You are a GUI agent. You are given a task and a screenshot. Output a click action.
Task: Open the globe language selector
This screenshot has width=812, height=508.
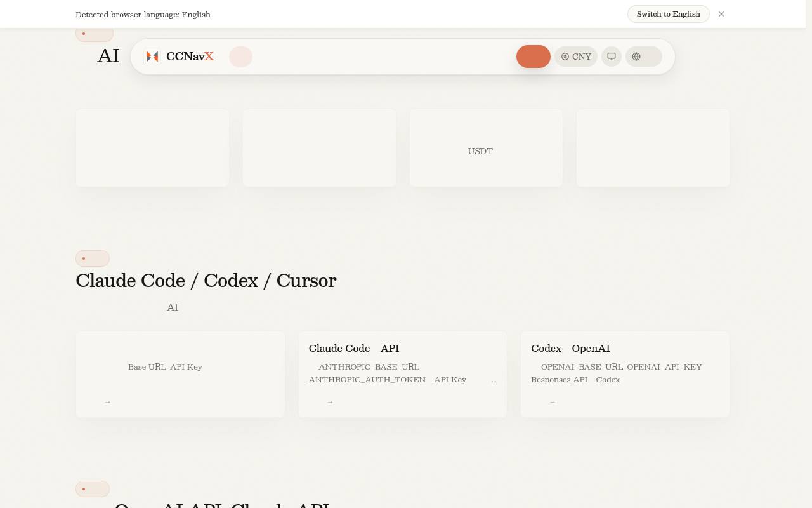(644, 57)
